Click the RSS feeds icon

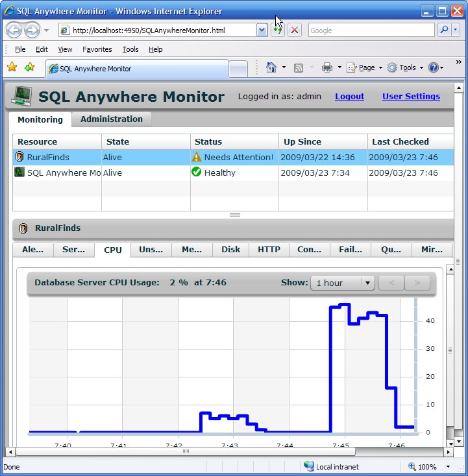click(299, 67)
